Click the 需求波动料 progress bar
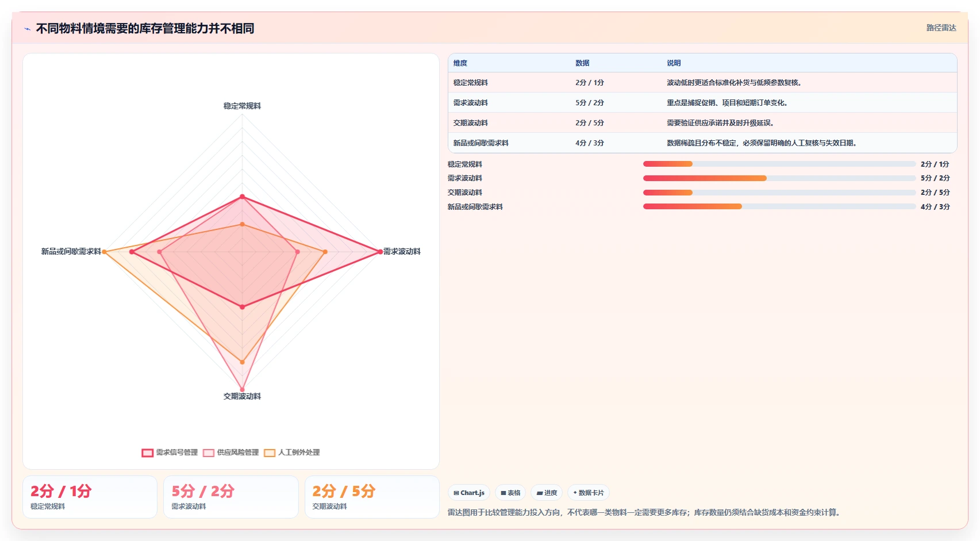Screen dimensions: 980x541 (779, 178)
